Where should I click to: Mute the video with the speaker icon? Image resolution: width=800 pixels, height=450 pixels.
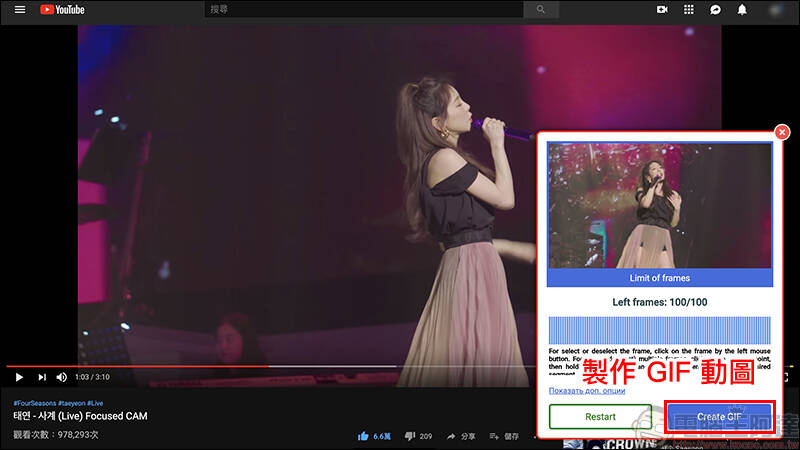pyautogui.click(x=61, y=377)
